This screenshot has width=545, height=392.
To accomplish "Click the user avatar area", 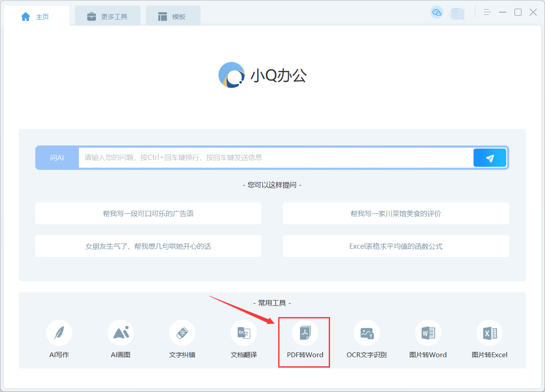I will 457,14.
